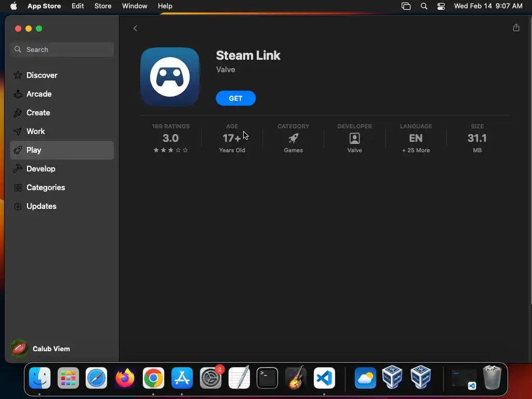Open the Discover section
Viewport: 532px width, 399px height.
point(62,75)
